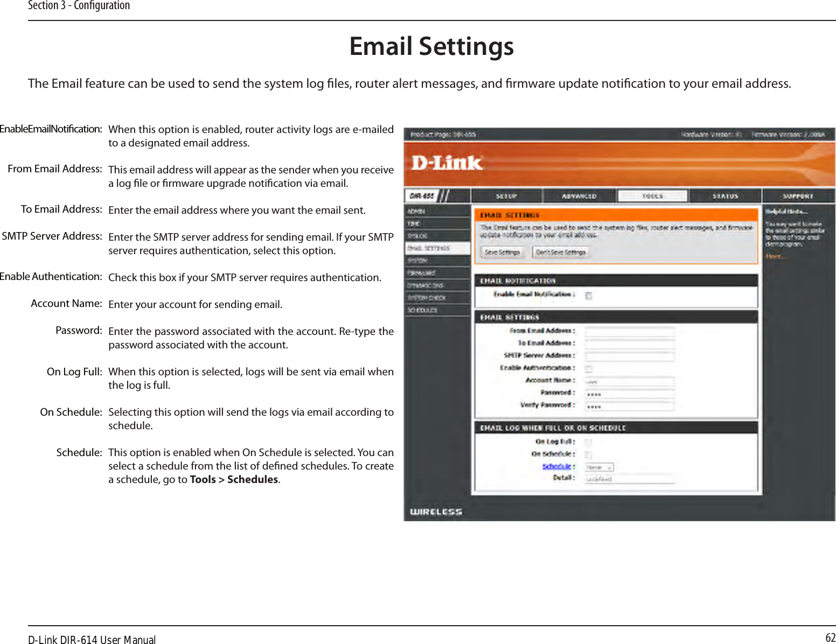The height and width of the screenshot is (644, 836).
Task: Tick the On Schedule checkbox
Action: click(589, 455)
